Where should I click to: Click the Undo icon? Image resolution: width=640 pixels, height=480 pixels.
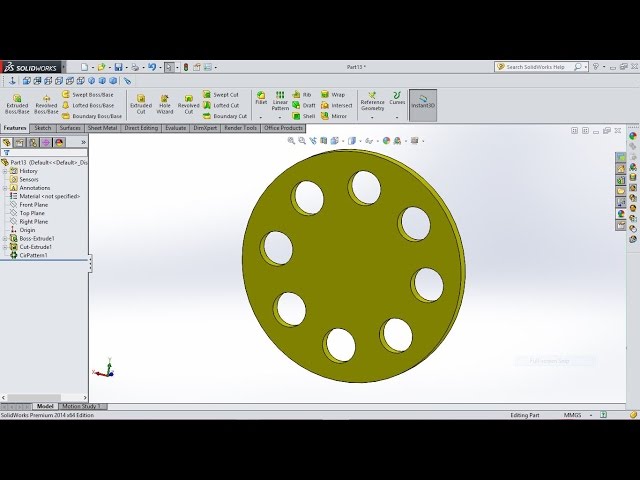(x=152, y=67)
